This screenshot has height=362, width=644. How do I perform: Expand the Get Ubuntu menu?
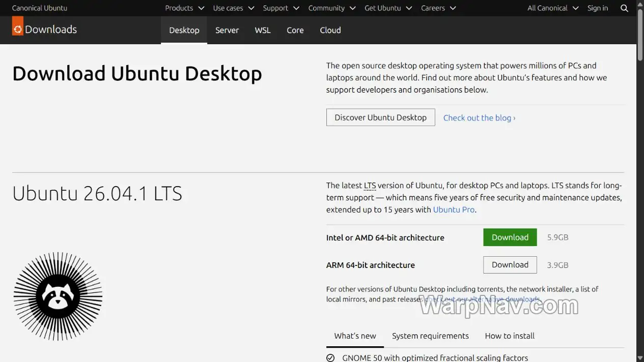388,8
